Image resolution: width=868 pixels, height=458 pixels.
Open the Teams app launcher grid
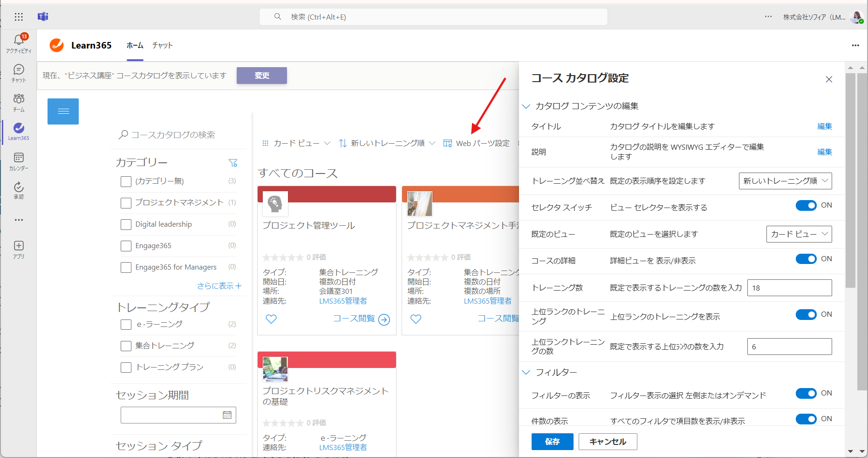pos(19,17)
